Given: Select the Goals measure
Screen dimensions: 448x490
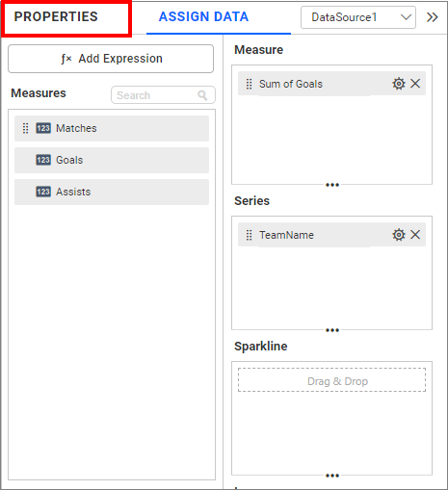Looking at the screenshot, I should point(112,160).
